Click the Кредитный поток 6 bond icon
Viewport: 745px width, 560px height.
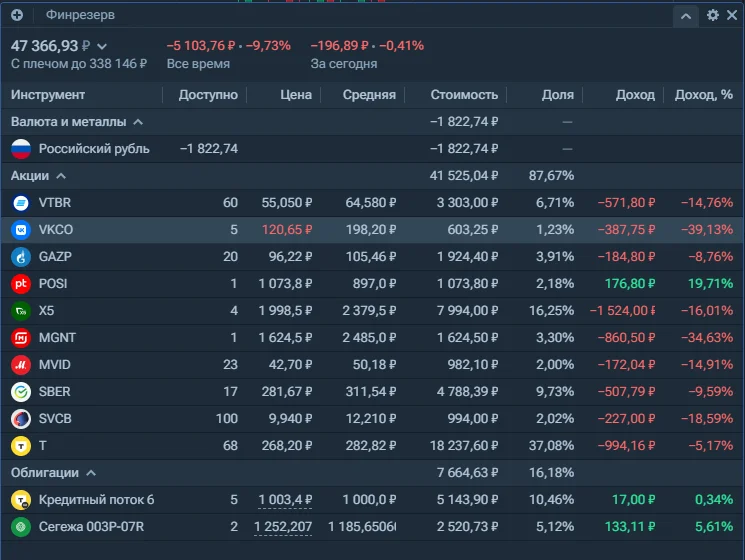click(21, 500)
